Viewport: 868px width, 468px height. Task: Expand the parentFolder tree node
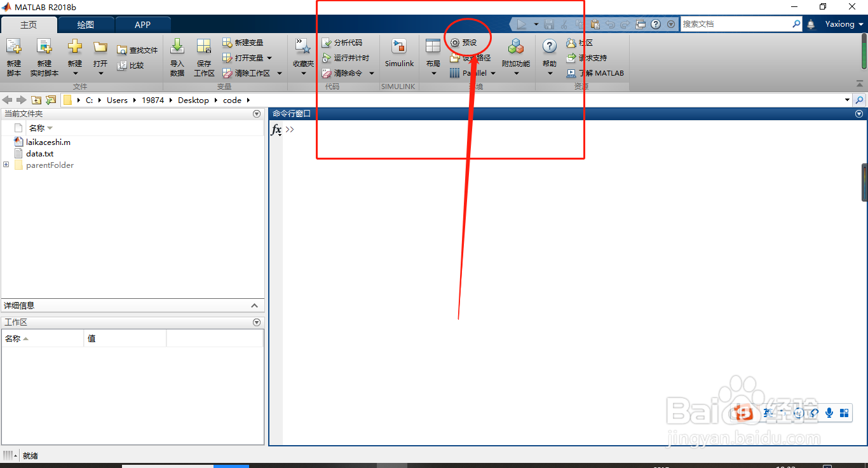(6, 165)
